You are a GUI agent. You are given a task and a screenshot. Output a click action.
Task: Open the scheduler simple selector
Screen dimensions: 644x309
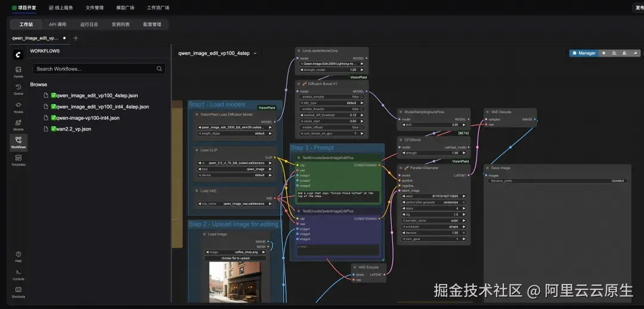click(x=434, y=227)
